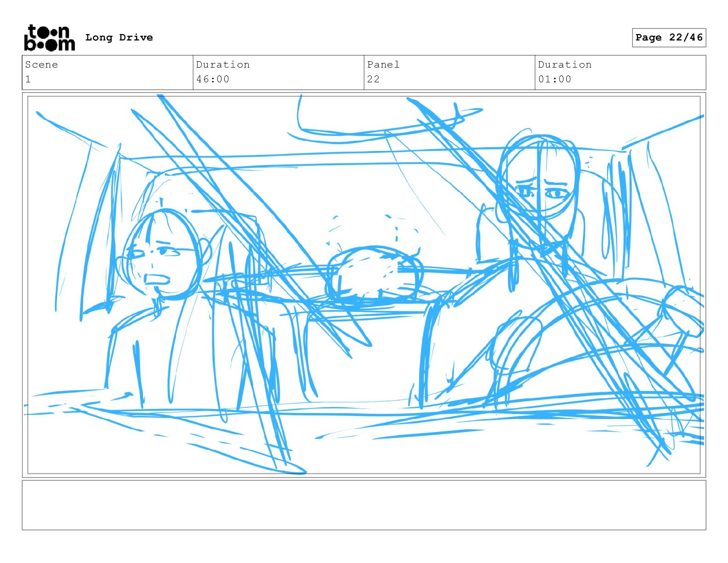Click the 'Page 22/46' page indicator
This screenshot has width=728, height=563.
click(669, 38)
